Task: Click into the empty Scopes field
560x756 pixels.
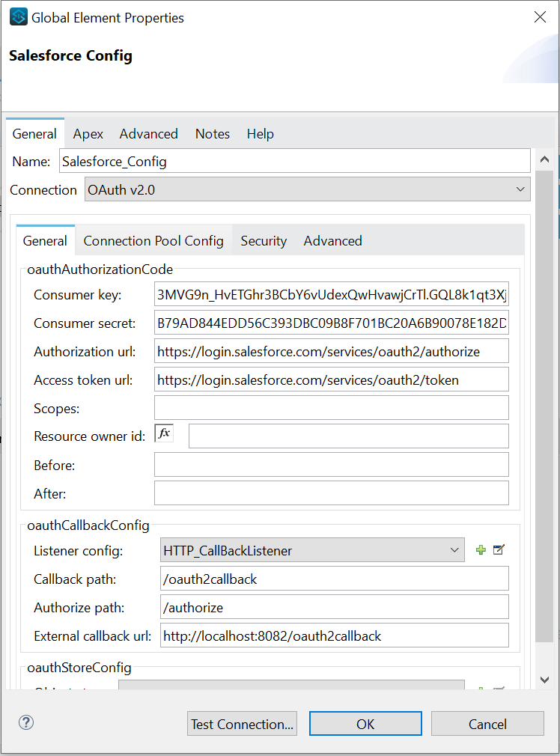Action: [332, 408]
